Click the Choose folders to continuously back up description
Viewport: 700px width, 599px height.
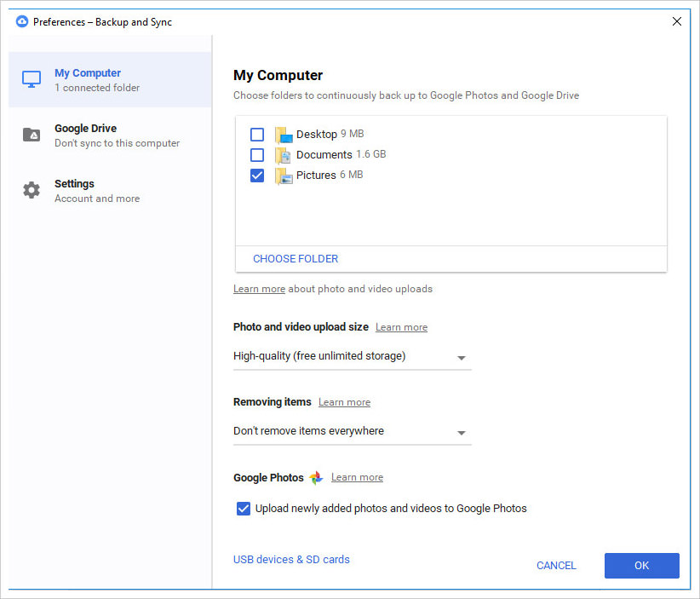click(x=406, y=95)
